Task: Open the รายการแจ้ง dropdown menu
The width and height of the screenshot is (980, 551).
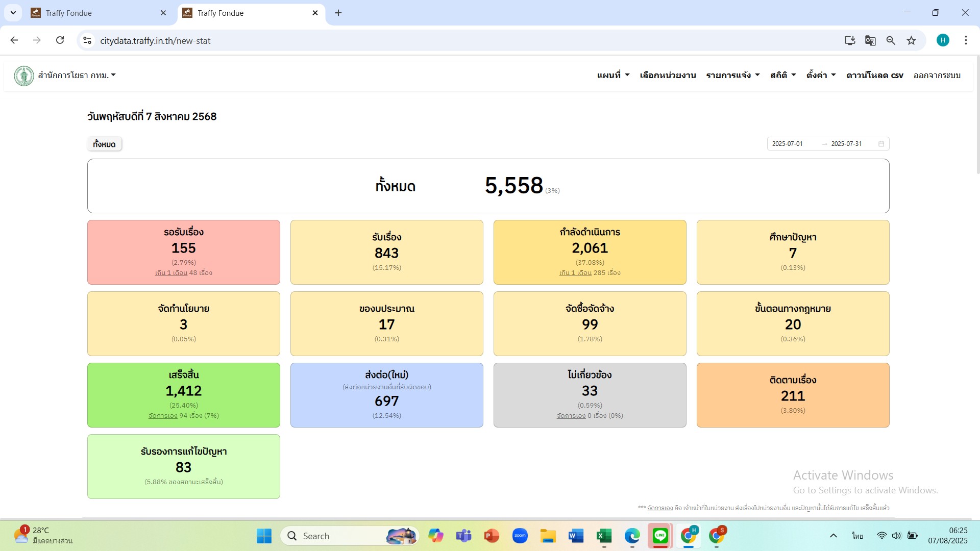Action: (733, 75)
